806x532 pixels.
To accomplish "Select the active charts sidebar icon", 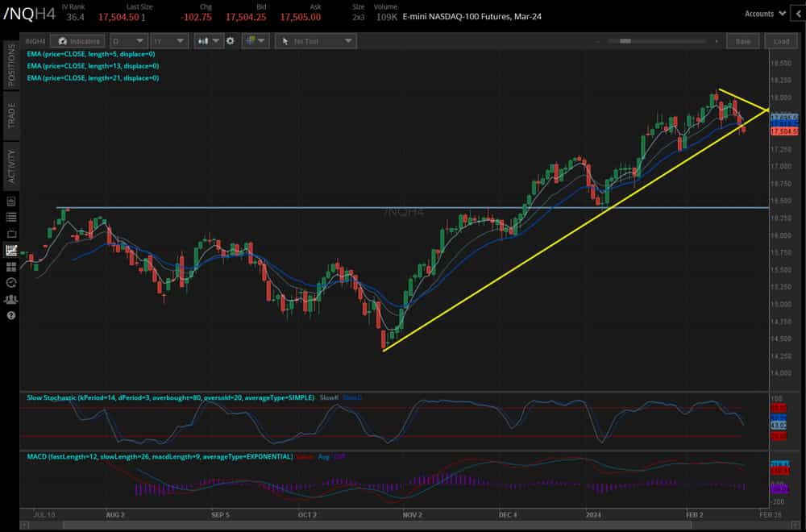I will pos(10,251).
